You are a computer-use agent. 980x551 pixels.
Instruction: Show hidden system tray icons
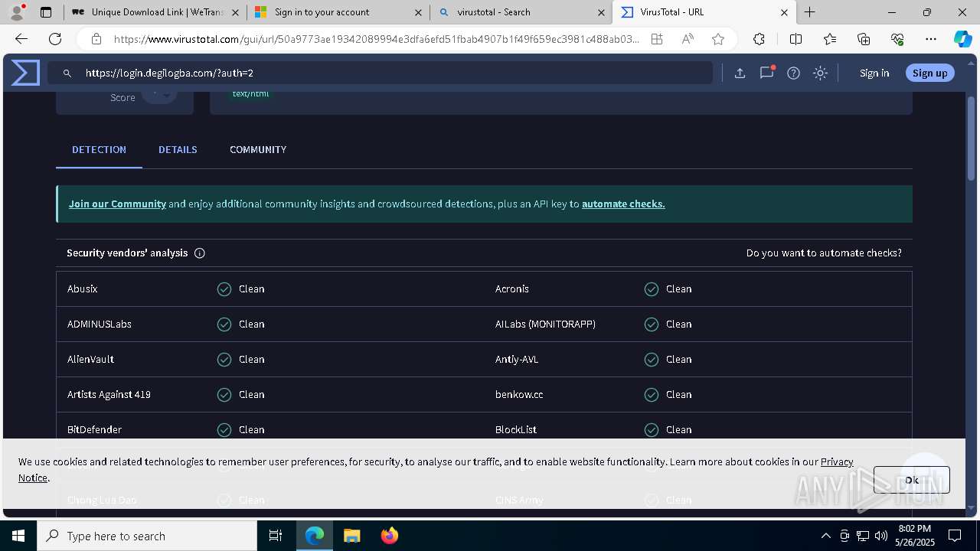825,536
